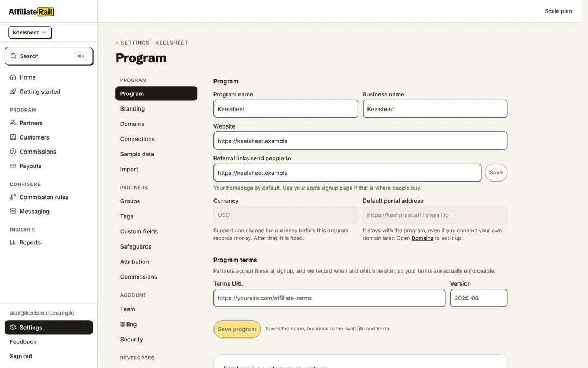
Task: Click the Website field
Action: click(x=360, y=141)
